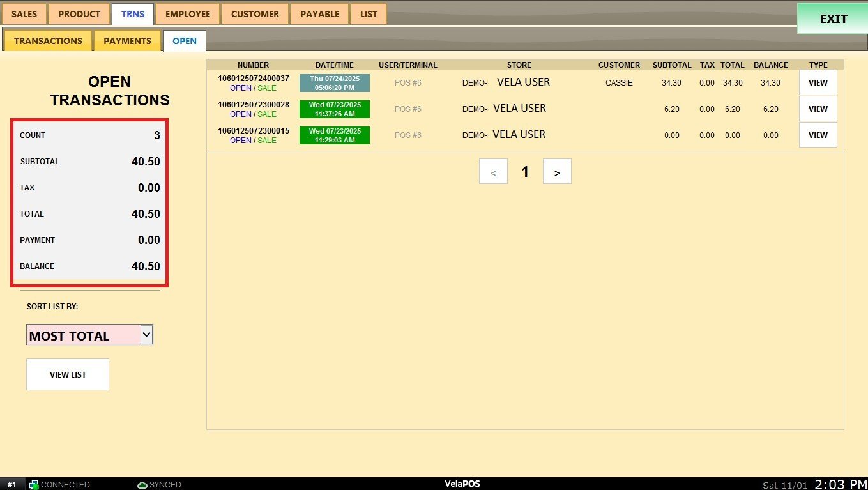View the 6.20 open transaction
The image size is (868, 490).
(x=818, y=109)
